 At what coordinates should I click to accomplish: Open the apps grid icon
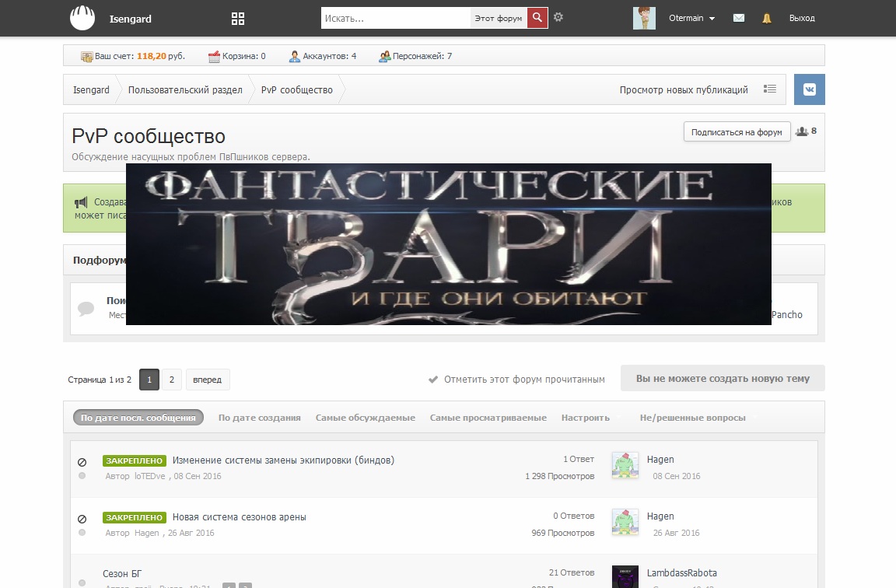238,19
